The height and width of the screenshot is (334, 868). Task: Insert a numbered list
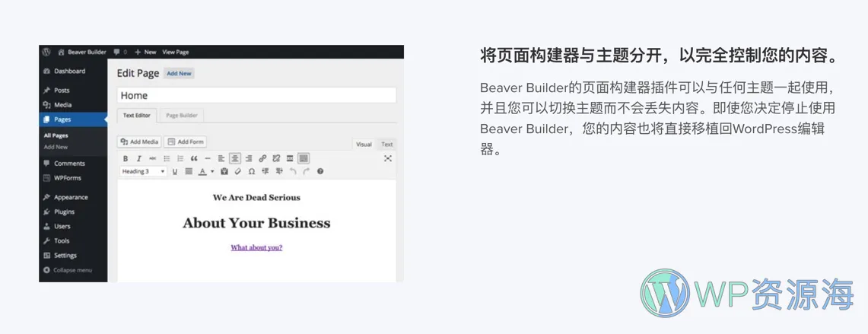[180, 158]
